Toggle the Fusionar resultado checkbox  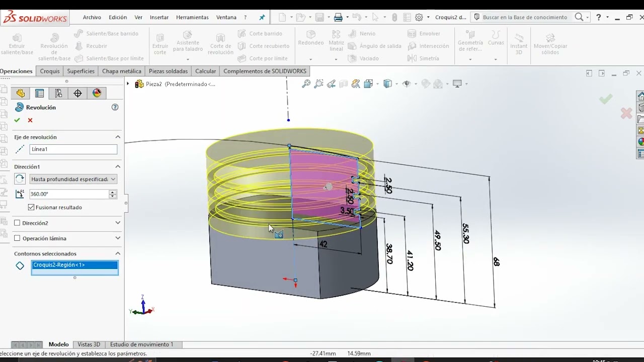pos(31,207)
